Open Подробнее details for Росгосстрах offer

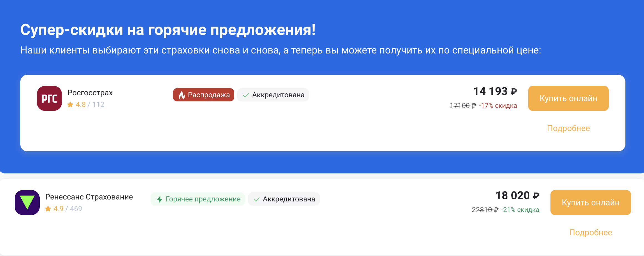pyautogui.click(x=568, y=128)
